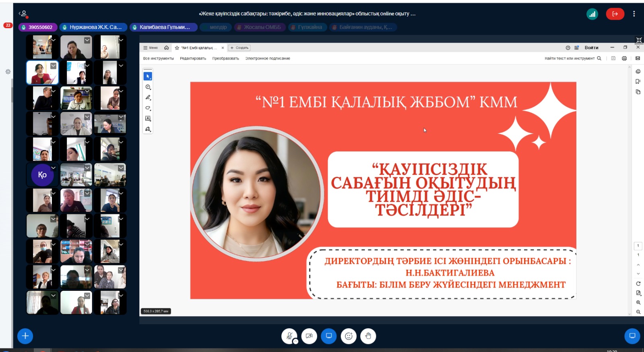Click the red leave meeting button

[x=615, y=14]
